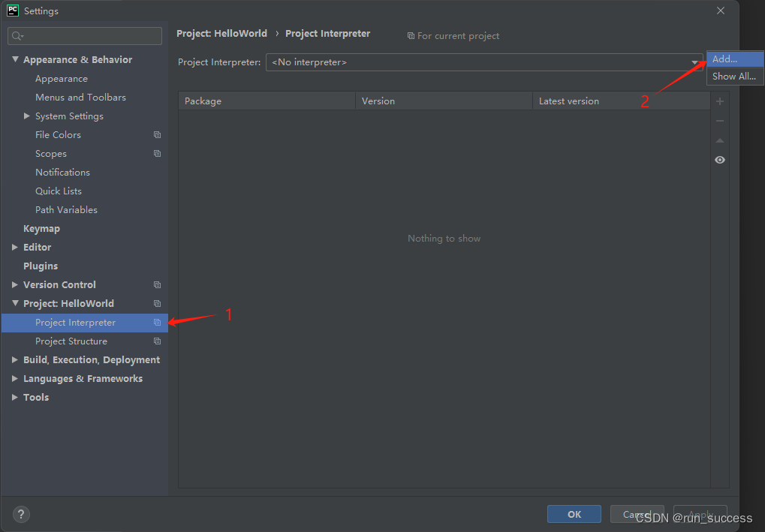Choose Add... from the interpreter popup
Image resolution: width=765 pixels, height=532 pixels.
point(735,59)
